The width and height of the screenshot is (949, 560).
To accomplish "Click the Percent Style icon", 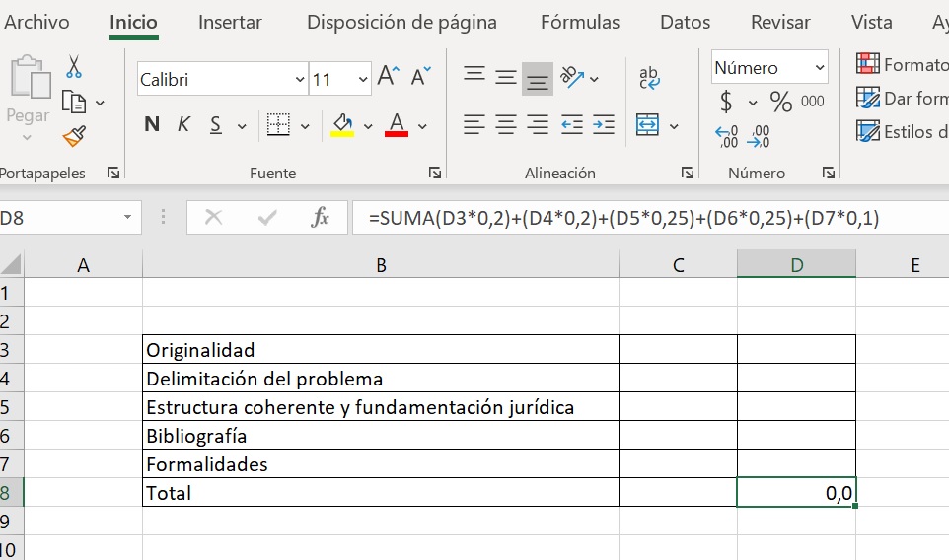I will click(781, 102).
